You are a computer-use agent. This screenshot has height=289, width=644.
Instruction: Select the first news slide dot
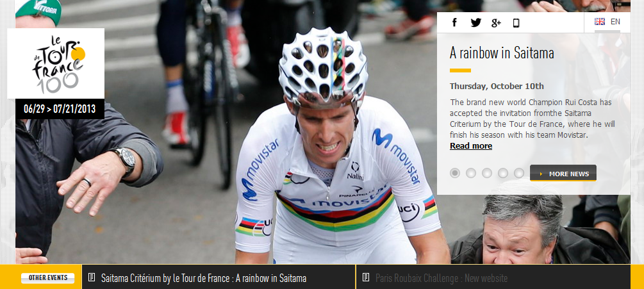point(455,173)
